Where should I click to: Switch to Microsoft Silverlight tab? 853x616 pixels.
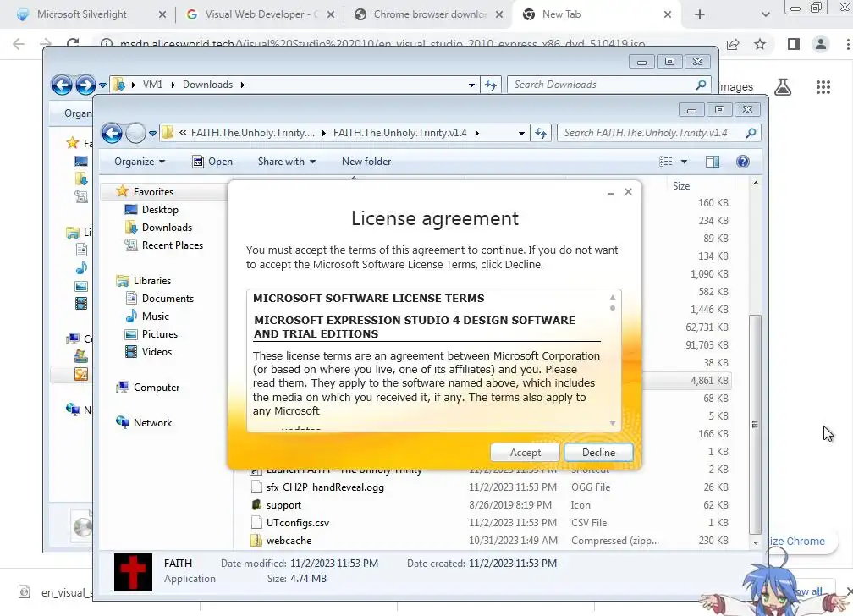tap(81, 14)
